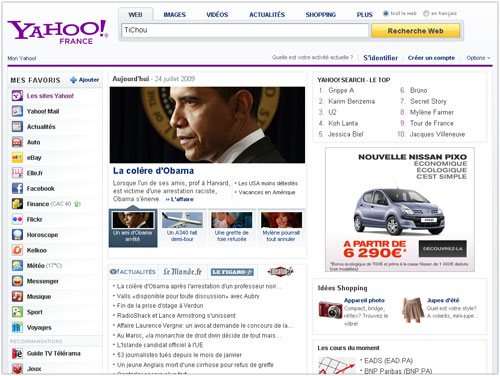Open the Messenger smiley icon
The width and height of the screenshot is (500, 376).
(x=17, y=281)
